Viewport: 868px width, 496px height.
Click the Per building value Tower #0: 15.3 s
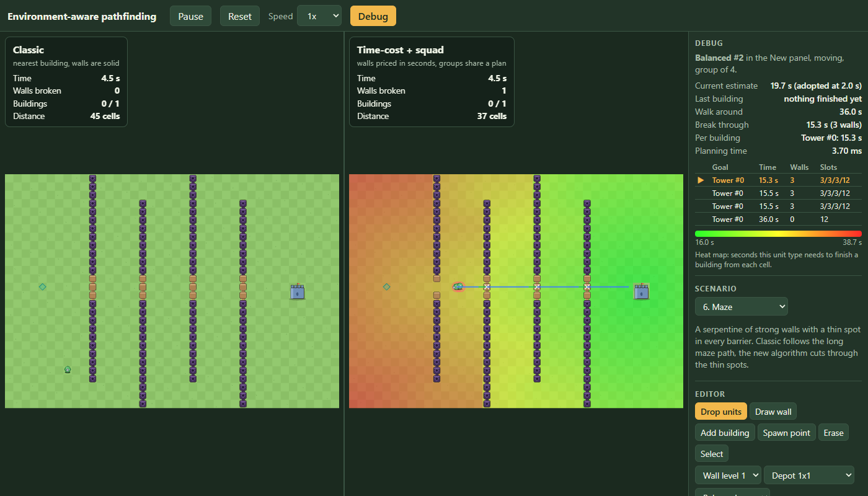(x=831, y=138)
